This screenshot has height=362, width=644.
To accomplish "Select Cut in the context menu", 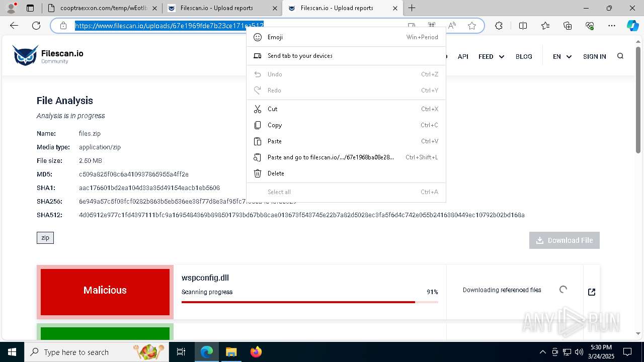I will point(346,109).
